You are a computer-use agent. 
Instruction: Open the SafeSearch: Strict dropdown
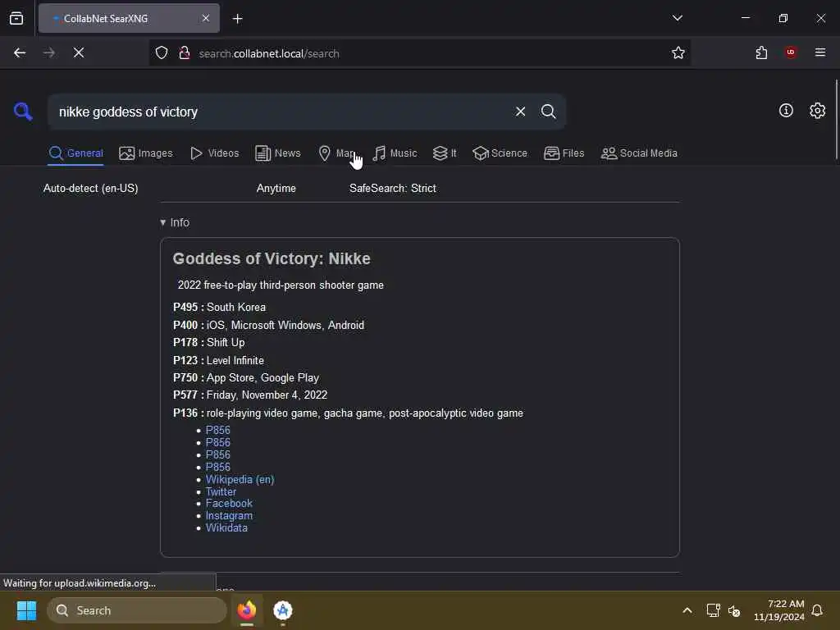(393, 188)
